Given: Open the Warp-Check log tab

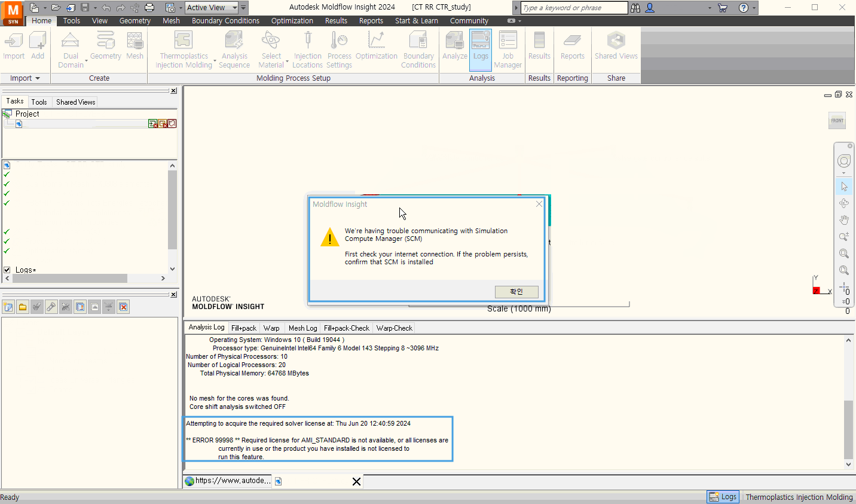Looking at the screenshot, I should point(395,328).
